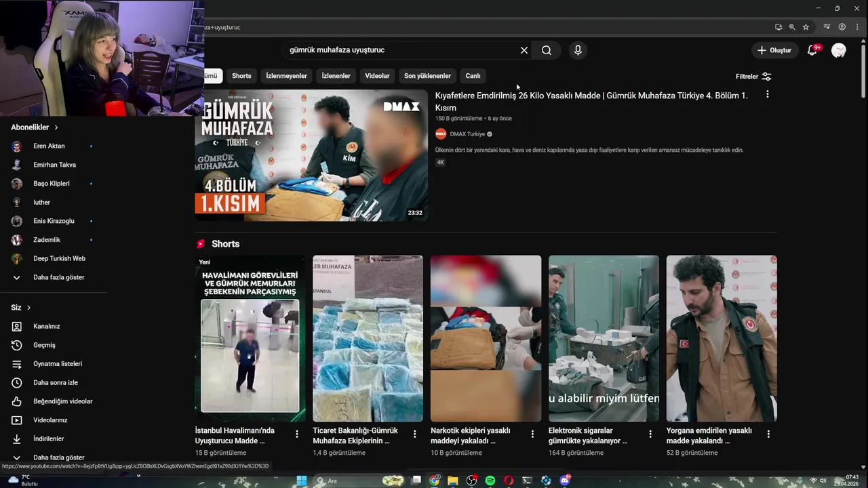Open options for Ticaret Bakanlığı-Gümrük short
Screen dimensions: 868x488
(x=415, y=434)
